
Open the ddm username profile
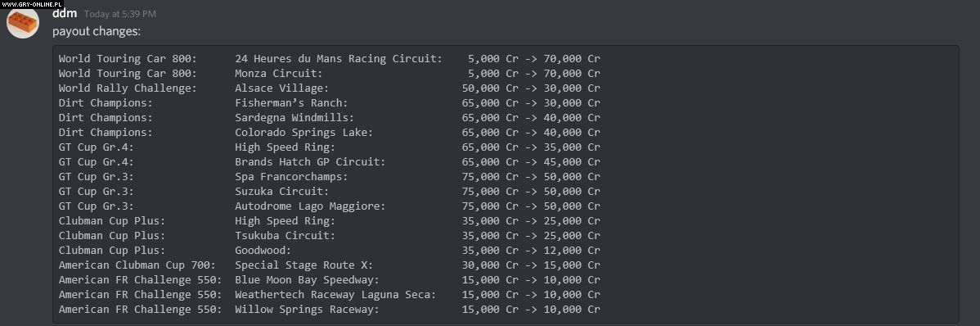coord(65,13)
